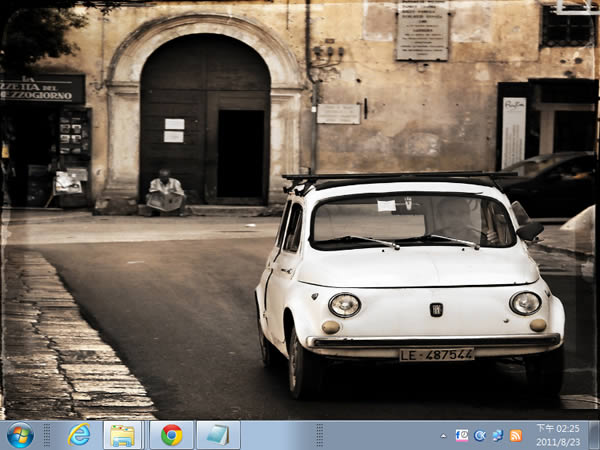The height and width of the screenshot is (450, 600).
Task: Launch Google Chrome from the taskbar
Action: pos(171,435)
